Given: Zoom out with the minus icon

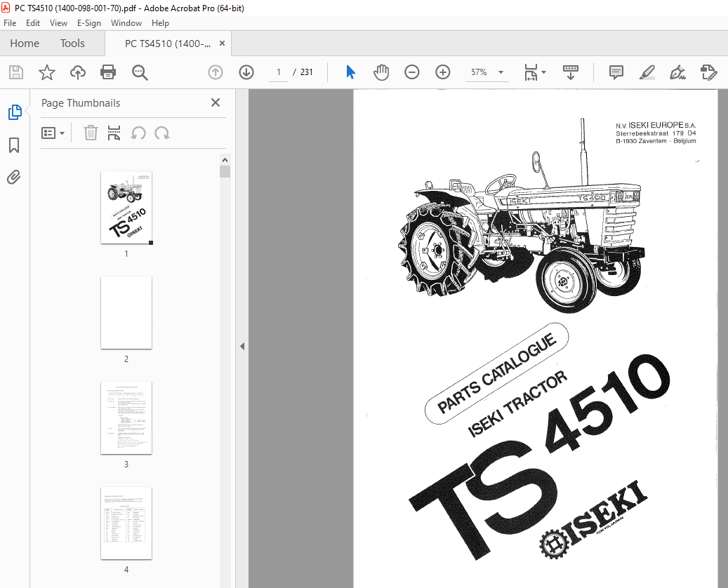Looking at the screenshot, I should coord(412,72).
